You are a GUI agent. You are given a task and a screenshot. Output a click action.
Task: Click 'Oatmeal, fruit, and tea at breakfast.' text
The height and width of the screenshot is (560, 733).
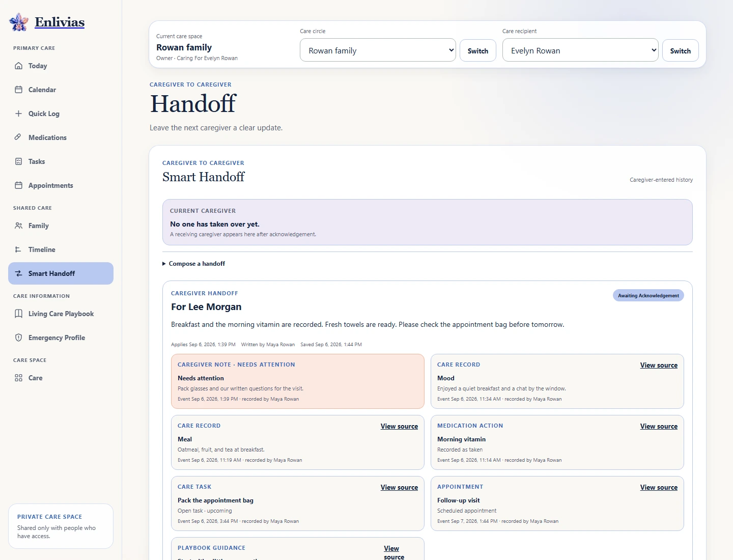click(221, 450)
